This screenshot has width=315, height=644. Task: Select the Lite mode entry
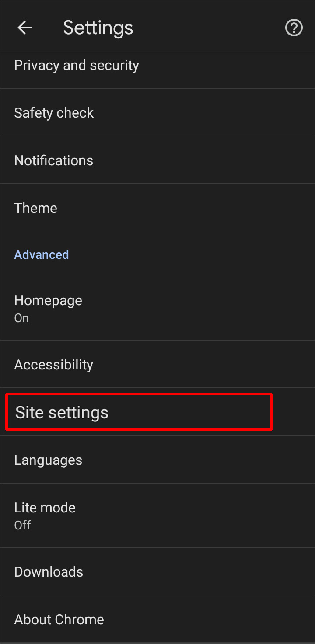point(45,508)
